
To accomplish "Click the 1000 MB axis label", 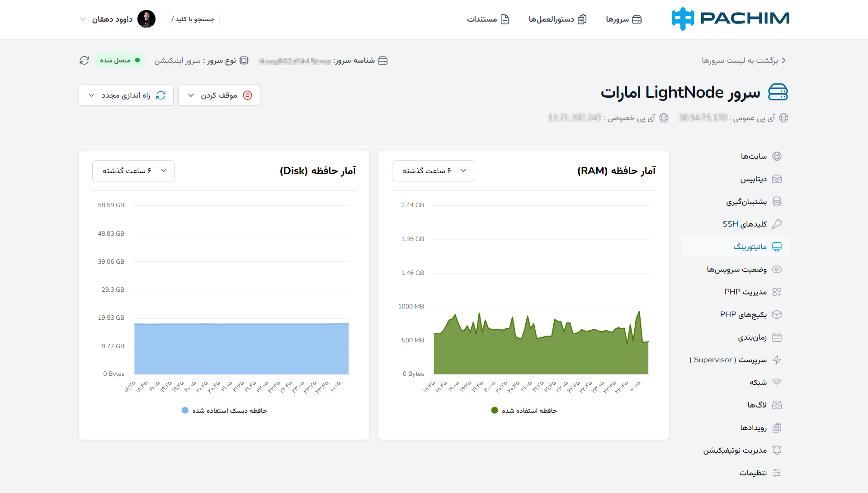I will (411, 307).
